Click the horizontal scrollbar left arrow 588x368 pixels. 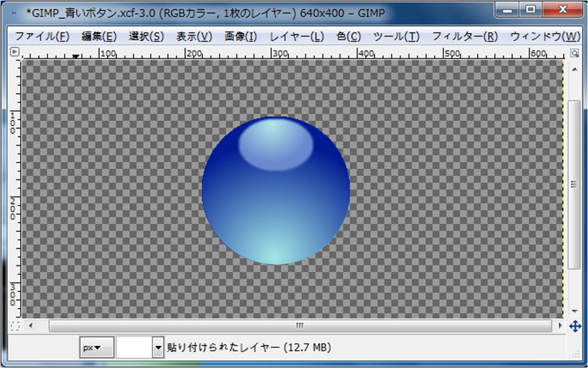(30, 326)
